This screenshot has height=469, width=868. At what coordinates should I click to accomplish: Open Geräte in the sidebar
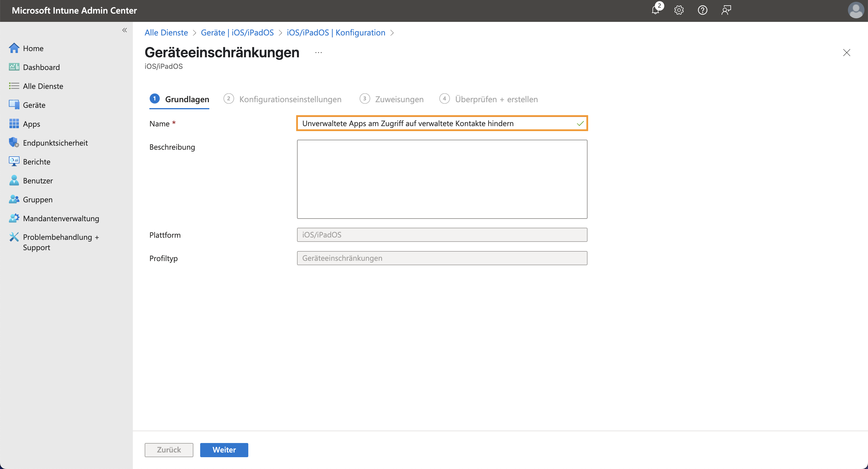point(34,105)
